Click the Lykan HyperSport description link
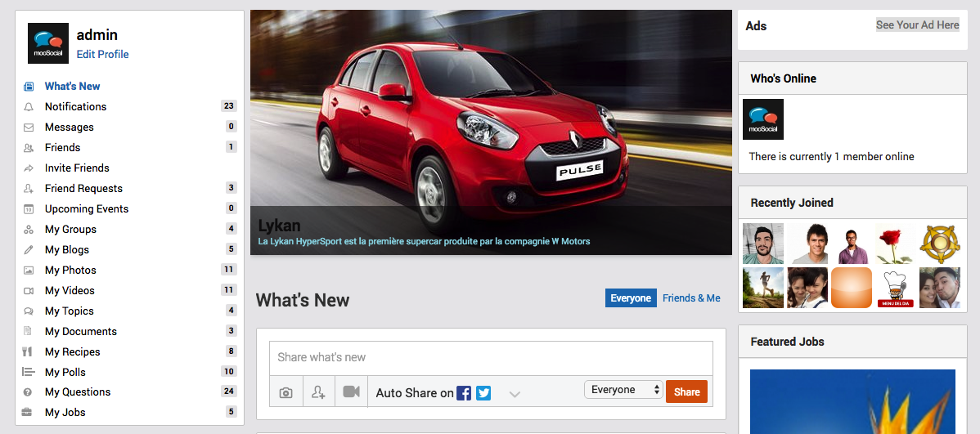 [x=424, y=241]
